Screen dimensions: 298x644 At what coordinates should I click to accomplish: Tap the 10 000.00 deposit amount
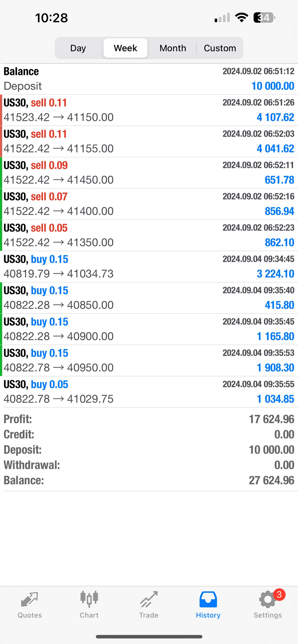273,86
